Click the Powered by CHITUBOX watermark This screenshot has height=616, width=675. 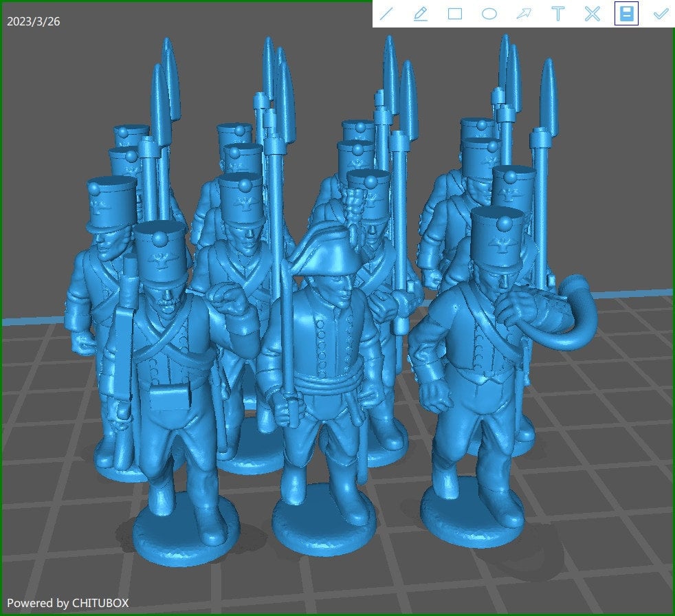point(68,603)
